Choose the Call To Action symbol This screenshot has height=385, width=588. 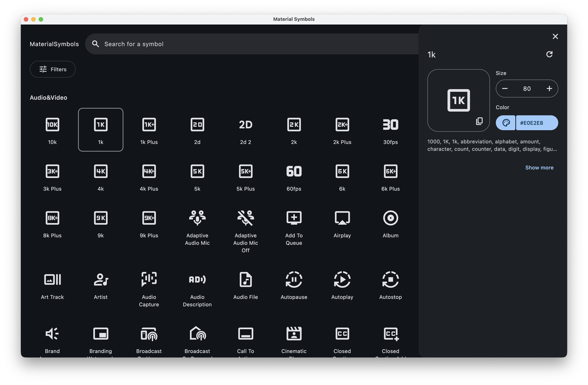[x=245, y=338]
